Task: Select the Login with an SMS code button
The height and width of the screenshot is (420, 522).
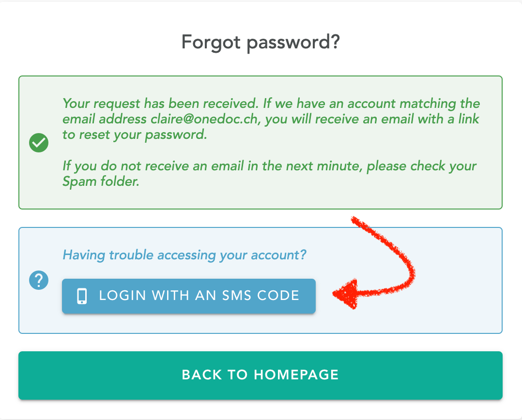Action: [189, 296]
